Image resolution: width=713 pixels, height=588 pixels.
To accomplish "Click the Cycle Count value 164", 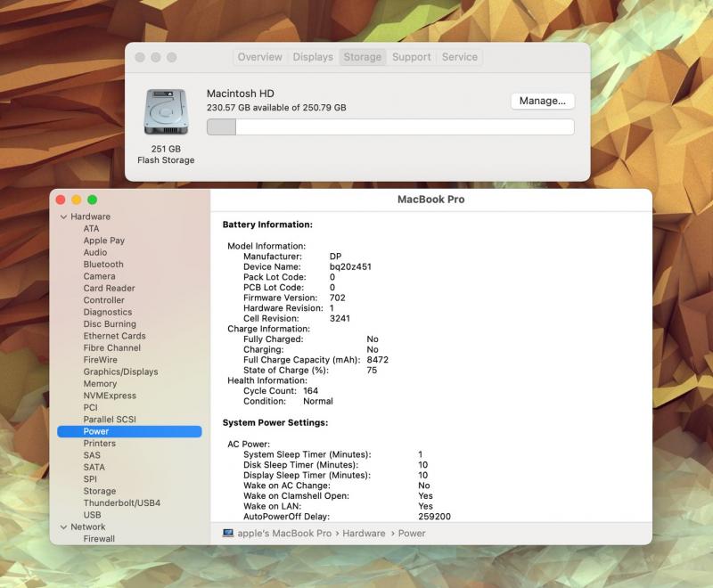I will pos(310,391).
